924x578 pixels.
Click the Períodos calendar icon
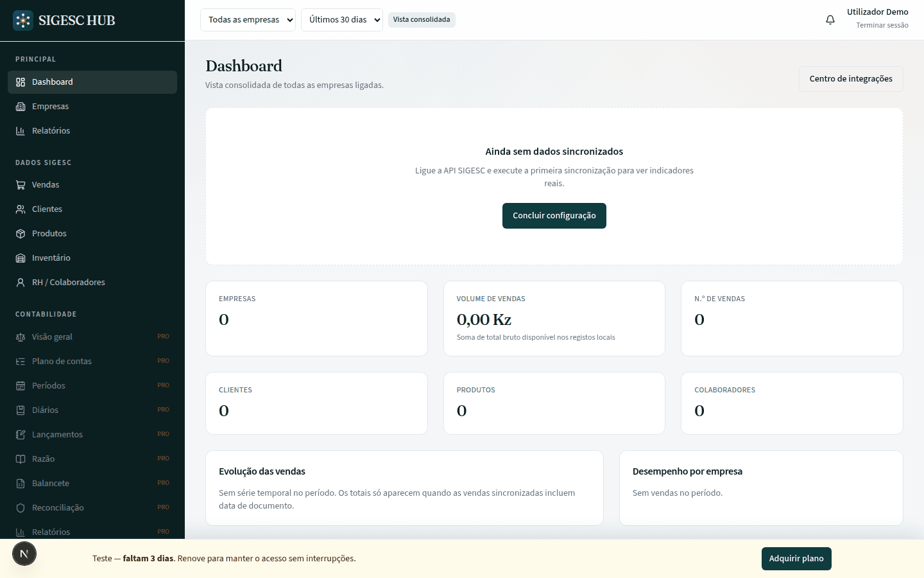[x=21, y=386]
